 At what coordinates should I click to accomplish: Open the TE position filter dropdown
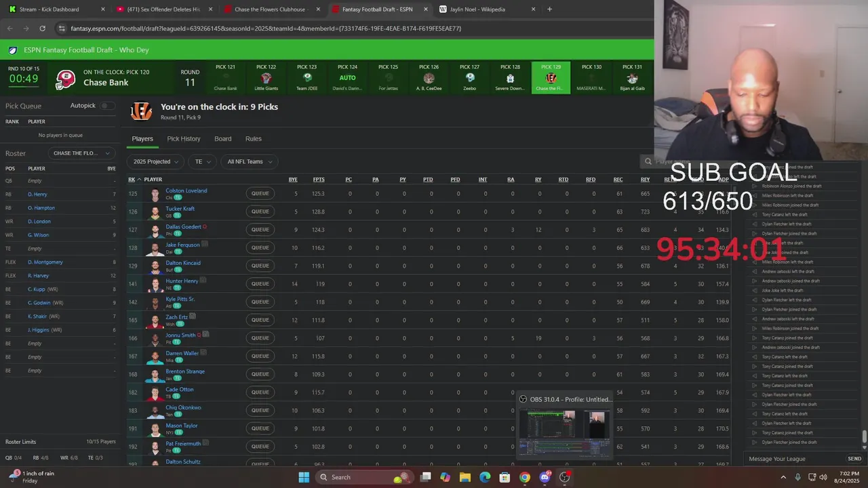click(202, 161)
